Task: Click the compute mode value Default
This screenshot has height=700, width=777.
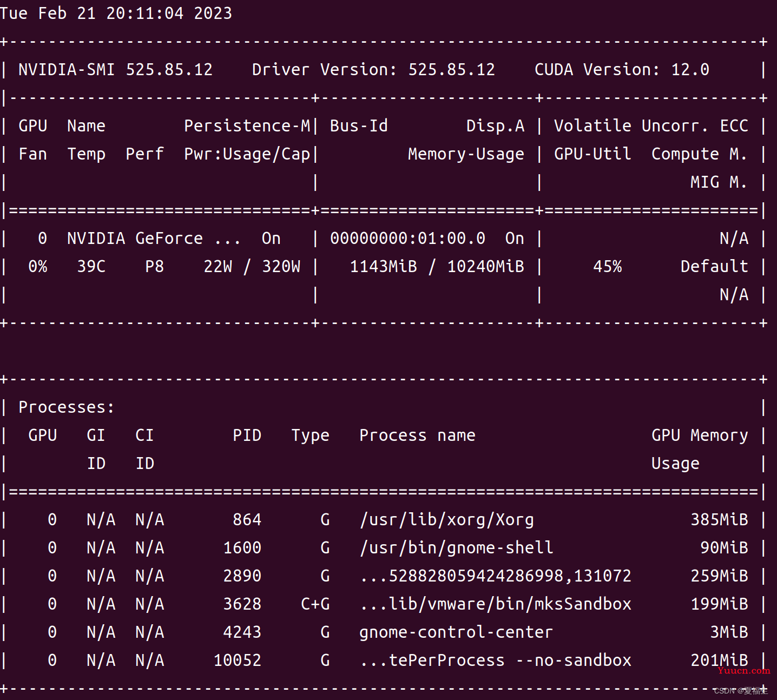Action: pyautogui.click(x=714, y=266)
